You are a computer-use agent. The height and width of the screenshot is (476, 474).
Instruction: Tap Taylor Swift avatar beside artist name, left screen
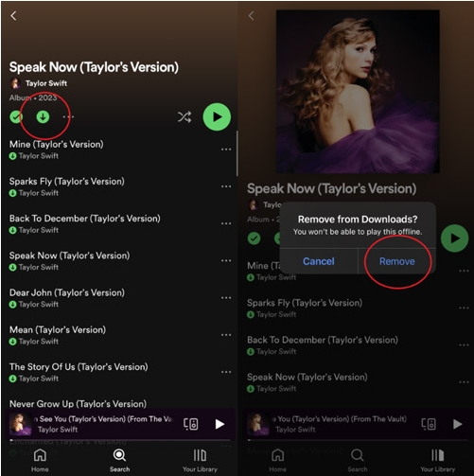point(15,83)
